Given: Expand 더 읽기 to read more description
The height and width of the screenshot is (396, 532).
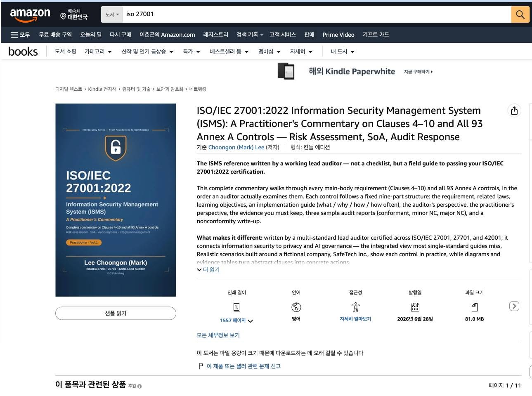Looking at the screenshot, I should [208, 270].
